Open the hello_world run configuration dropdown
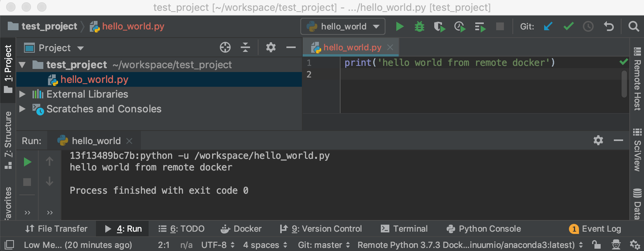The width and height of the screenshot is (644, 251). [343, 26]
